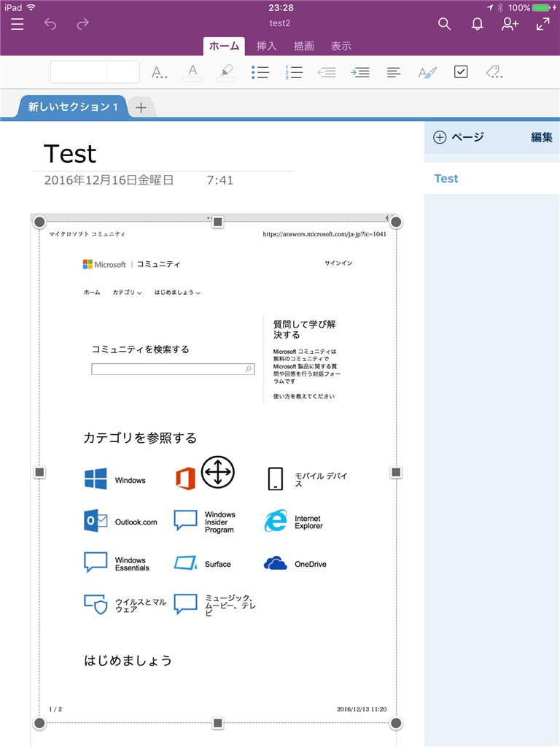Open text styles brush icon
Viewport: 560px width, 747px height.
point(427,72)
